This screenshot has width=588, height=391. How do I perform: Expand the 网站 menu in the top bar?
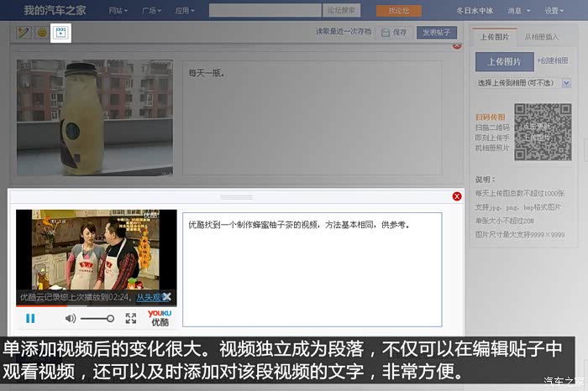(118, 11)
